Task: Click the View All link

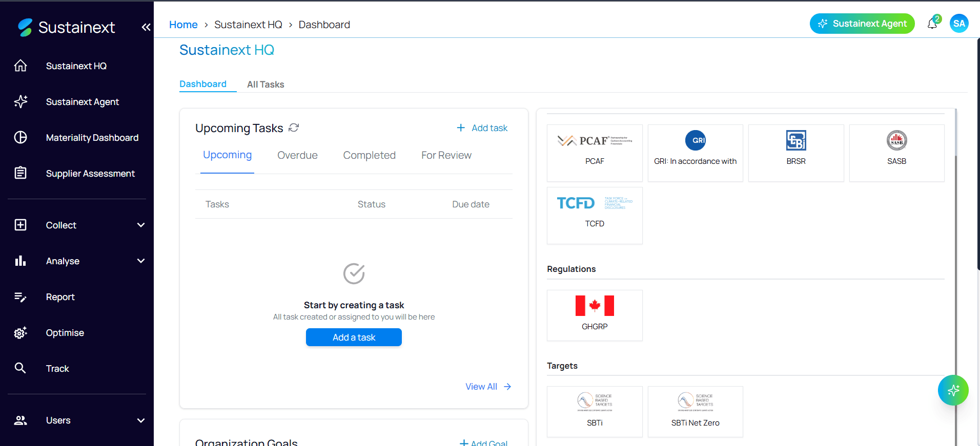Action: [488, 387]
